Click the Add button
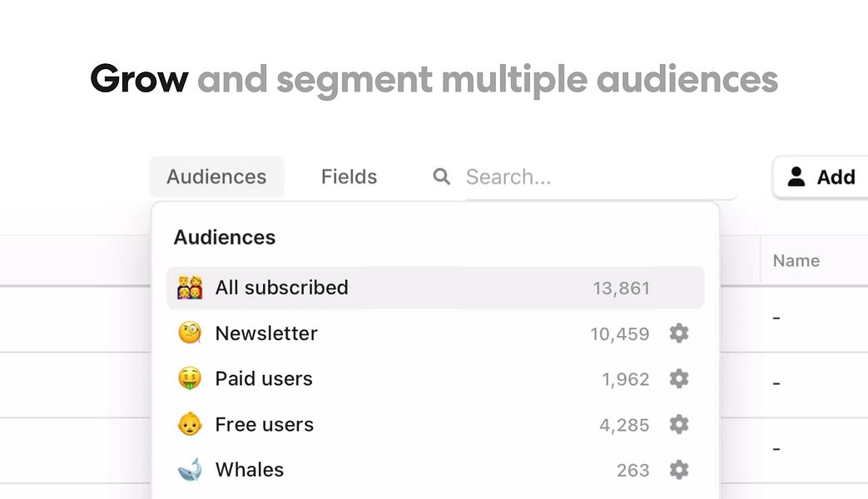This screenshot has height=499, width=868. coord(821,177)
